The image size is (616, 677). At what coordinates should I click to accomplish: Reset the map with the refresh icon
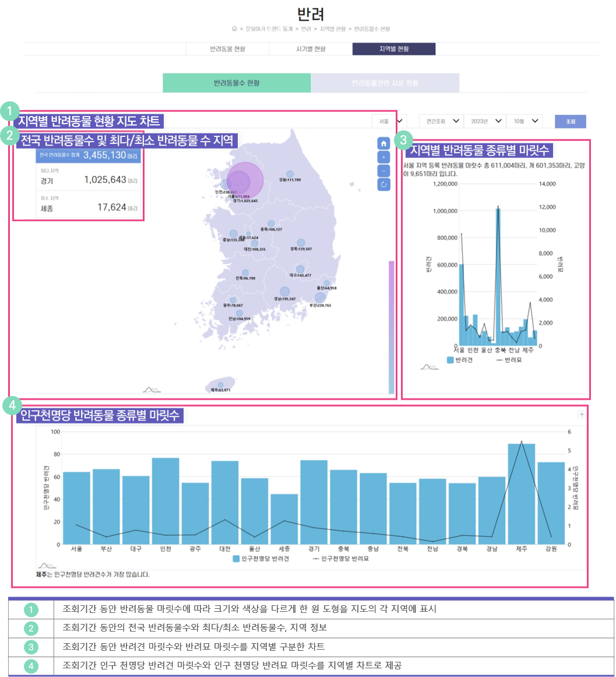[383, 185]
